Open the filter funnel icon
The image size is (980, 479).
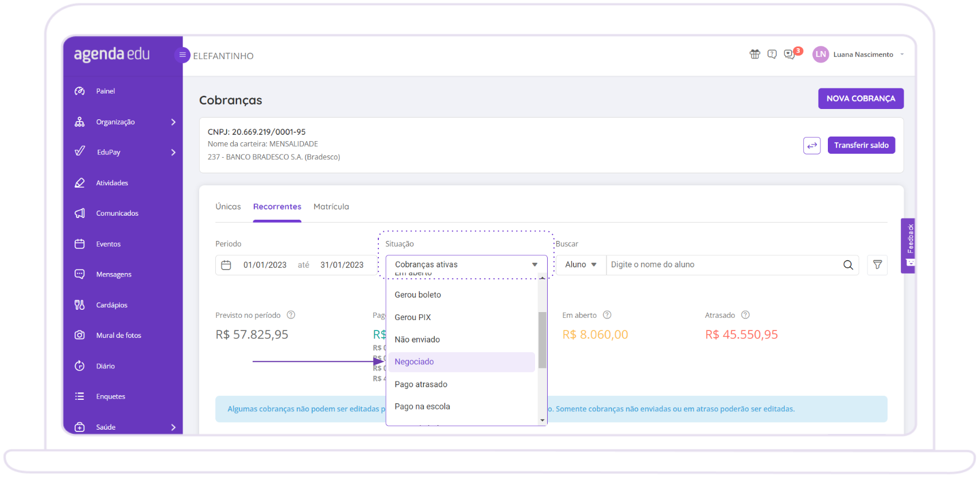pyautogui.click(x=877, y=265)
